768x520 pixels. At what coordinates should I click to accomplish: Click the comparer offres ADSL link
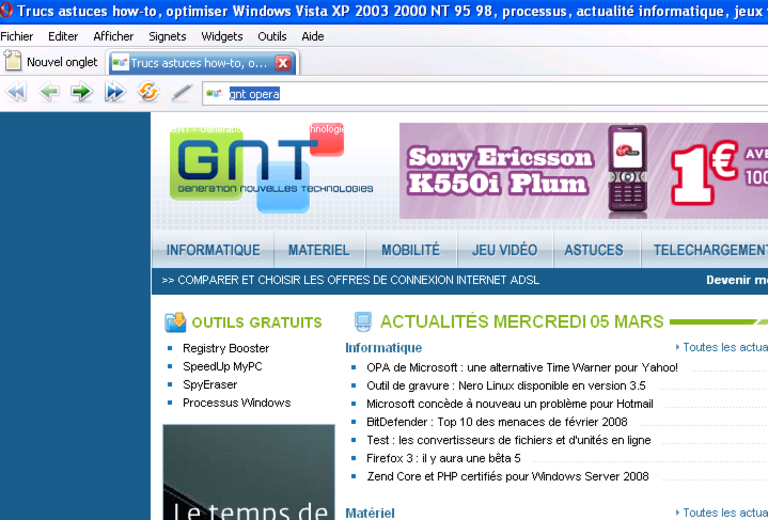point(350,280)
